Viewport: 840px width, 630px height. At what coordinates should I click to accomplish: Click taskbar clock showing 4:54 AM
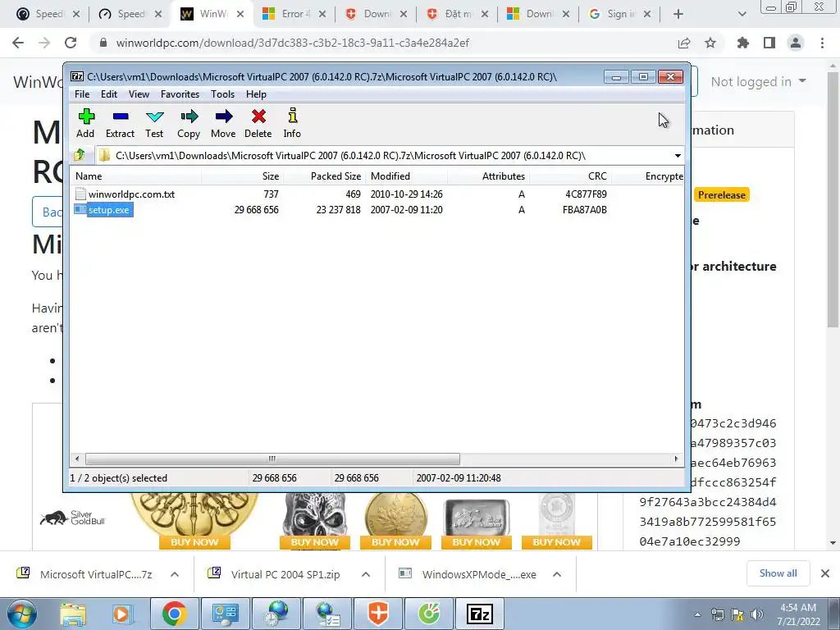point(798,614)
